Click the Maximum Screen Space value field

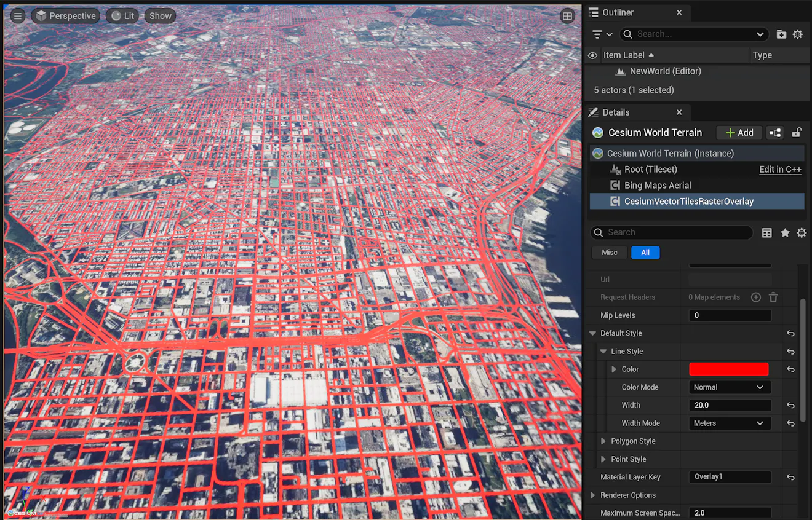click(730, 513)
